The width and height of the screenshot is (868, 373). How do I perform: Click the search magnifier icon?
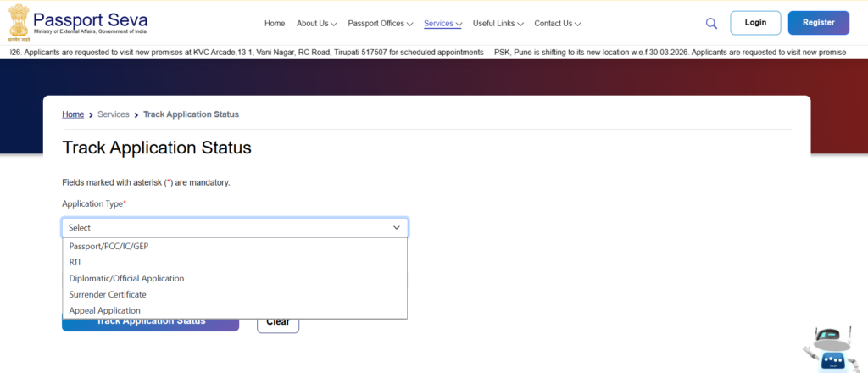point(711,23)
